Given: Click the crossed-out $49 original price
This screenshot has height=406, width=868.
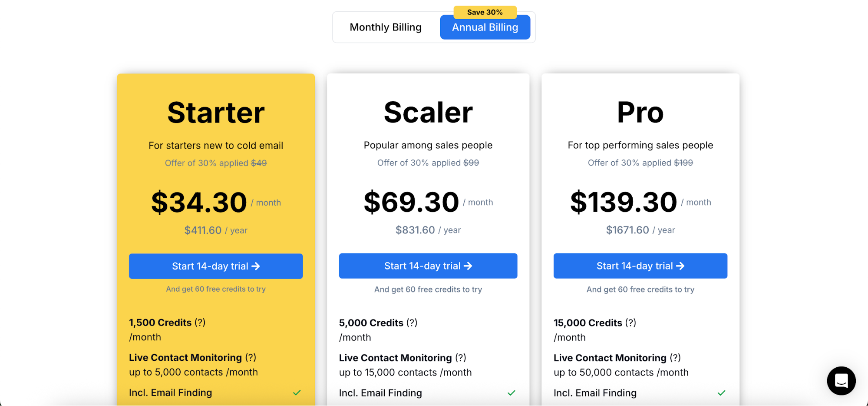Looking at the screenshot, I should pos(260,163).
